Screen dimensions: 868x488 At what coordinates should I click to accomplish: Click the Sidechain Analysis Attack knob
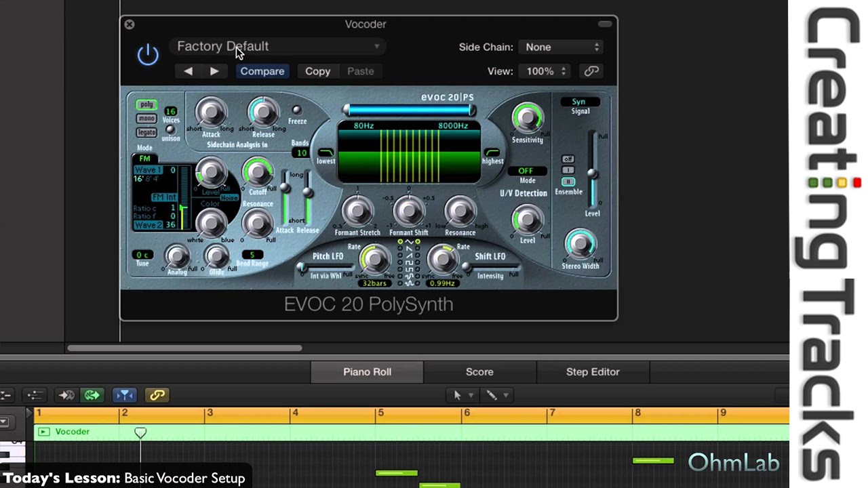click(x=212, y=113)
